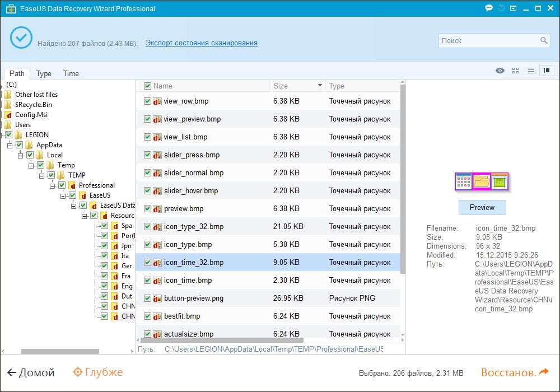Click the dropdown menu icon in title bar

[x=513, y=8]
